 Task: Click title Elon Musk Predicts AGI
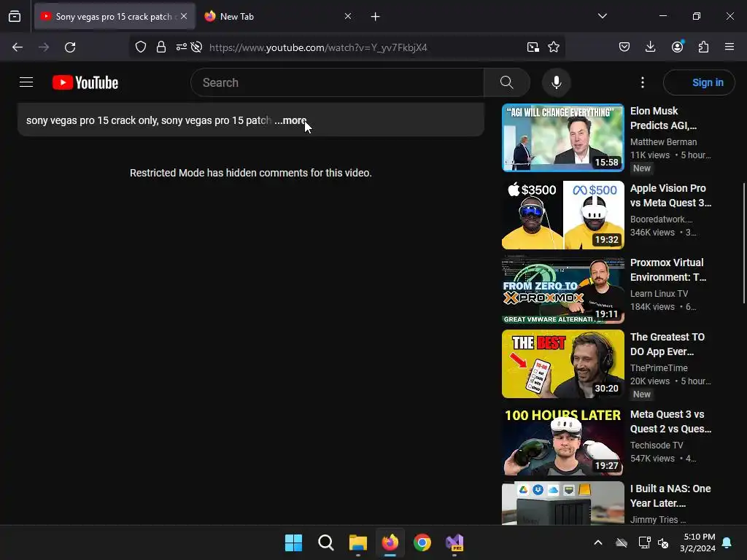[663, 118]
